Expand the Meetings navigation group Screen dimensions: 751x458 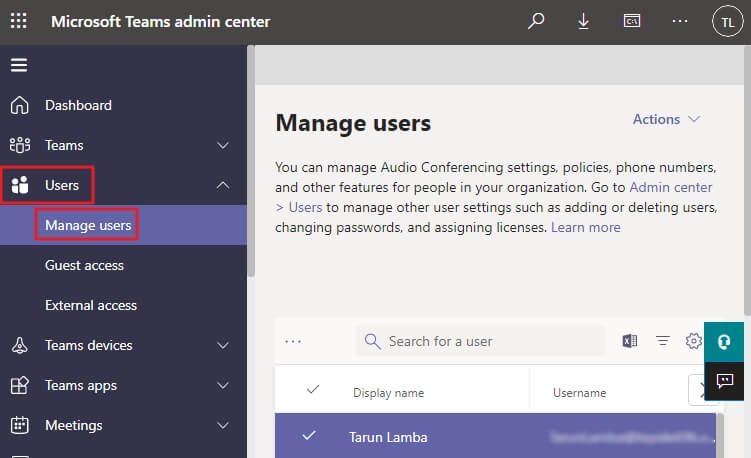pos(223,425)
